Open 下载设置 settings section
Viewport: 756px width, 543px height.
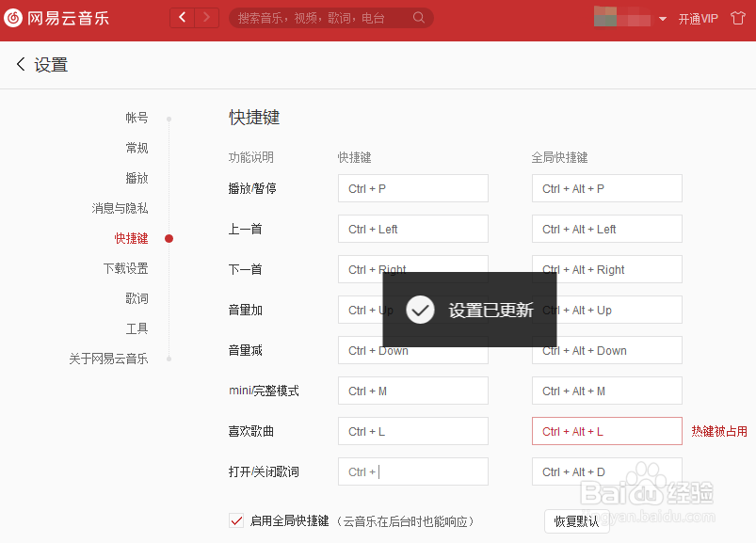pos(126,268)
